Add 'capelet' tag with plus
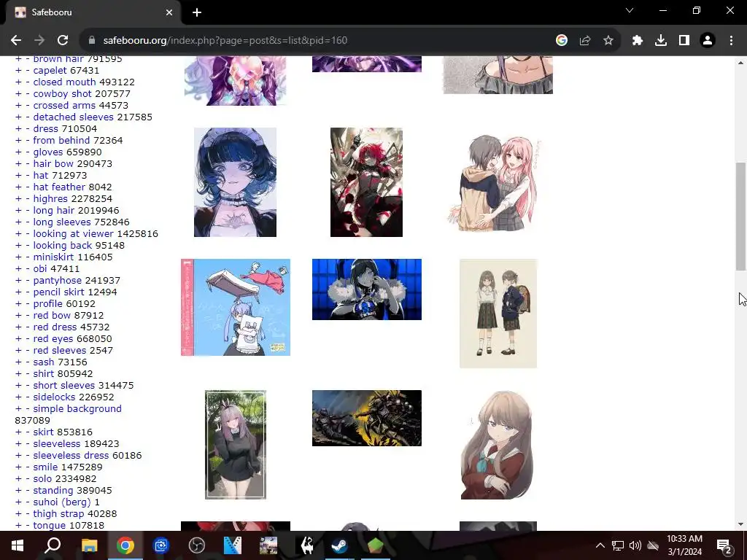The width and height of the screenshot is (747, 560). point(18,71)
